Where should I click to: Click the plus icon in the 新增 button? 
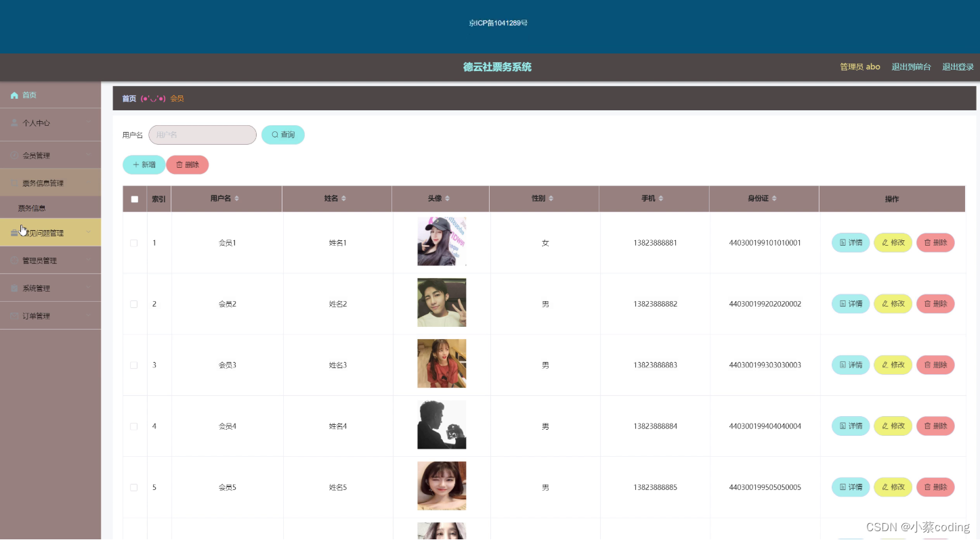(x=136, y=164)
